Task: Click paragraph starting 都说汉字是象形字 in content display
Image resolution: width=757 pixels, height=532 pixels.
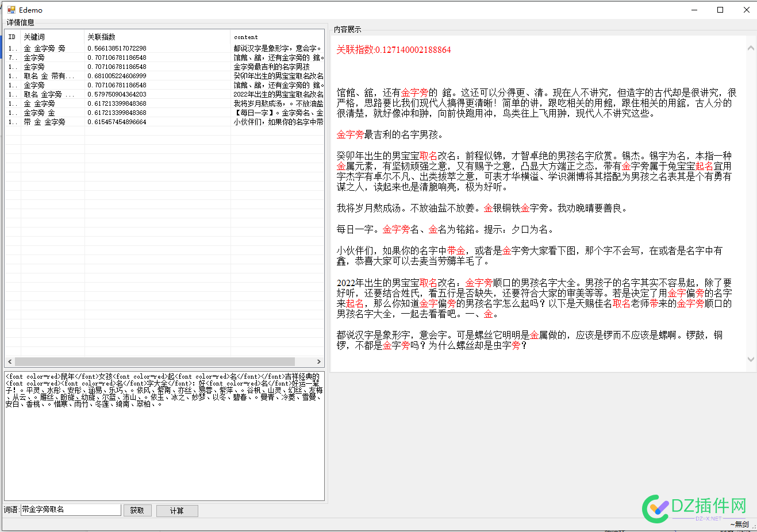Action: click(529, 340)
